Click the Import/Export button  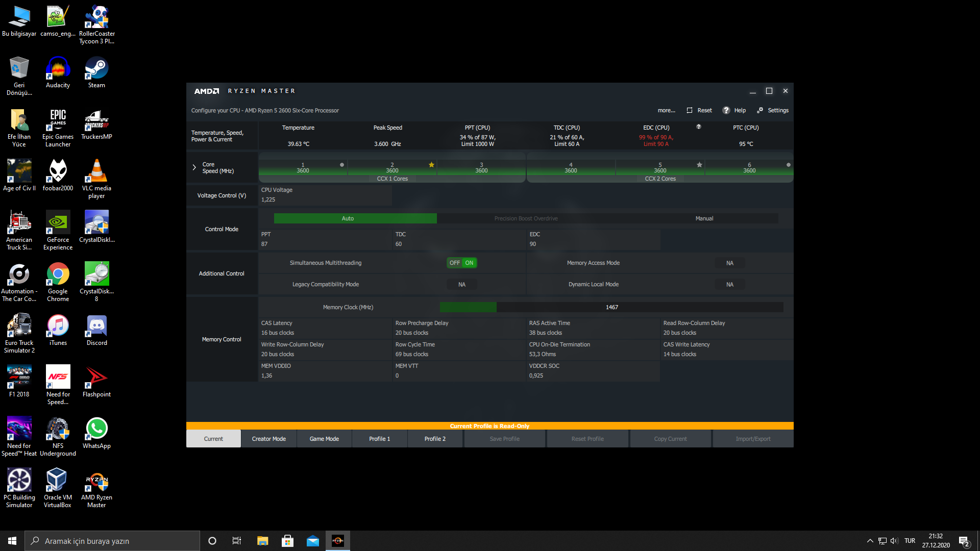753,439
